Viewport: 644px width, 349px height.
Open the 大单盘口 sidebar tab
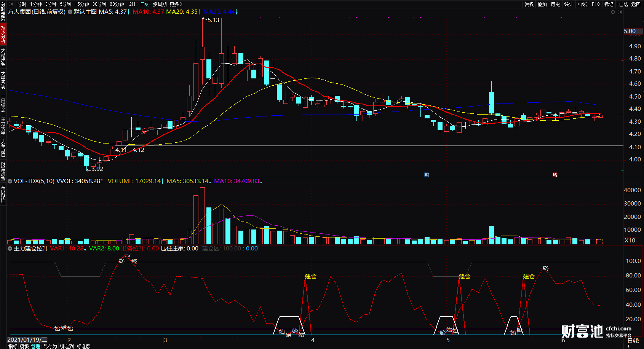click(x=3, y=148)
